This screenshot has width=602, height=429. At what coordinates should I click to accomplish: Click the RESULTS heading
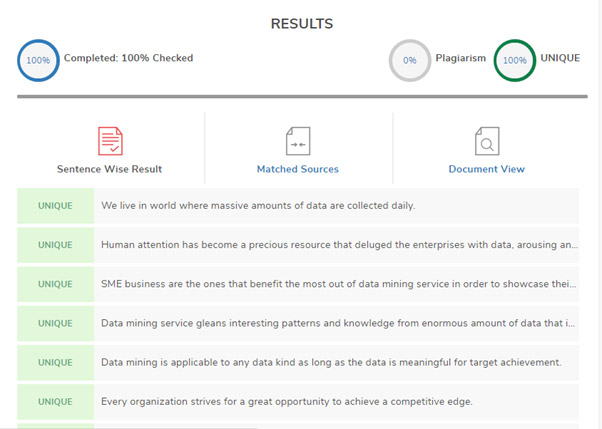pyautogui.click(x=302, y=24)
